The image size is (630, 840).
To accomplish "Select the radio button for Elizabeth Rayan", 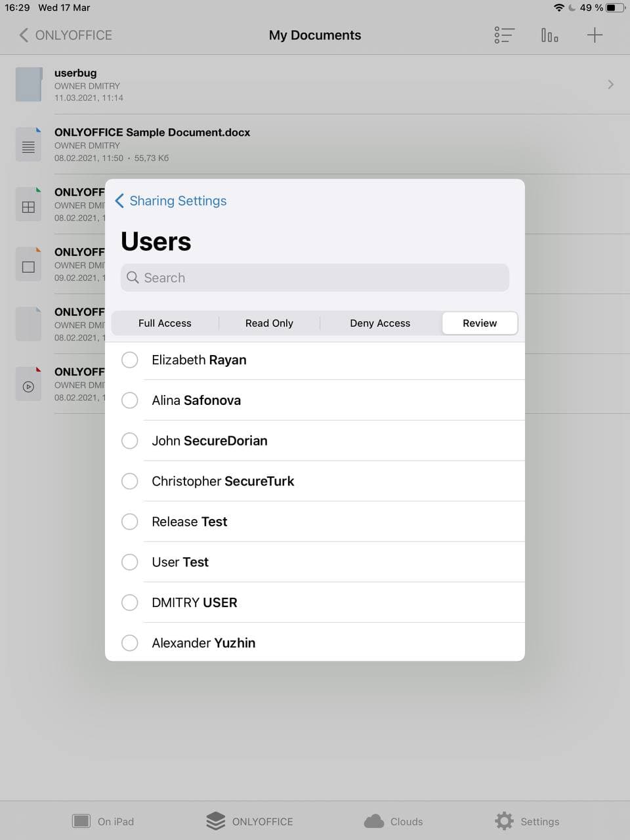I will (x=129, y=360).
